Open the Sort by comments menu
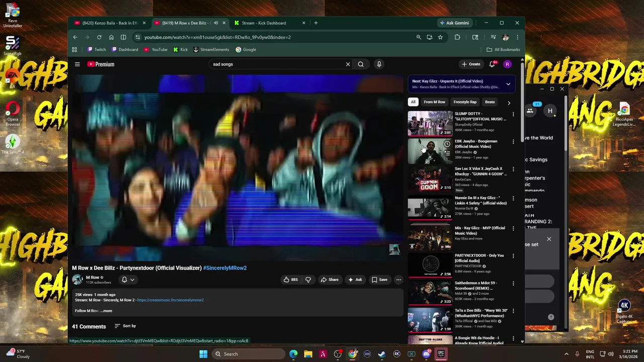The width and height of the screenshot is (644, 362). point(125,326)
